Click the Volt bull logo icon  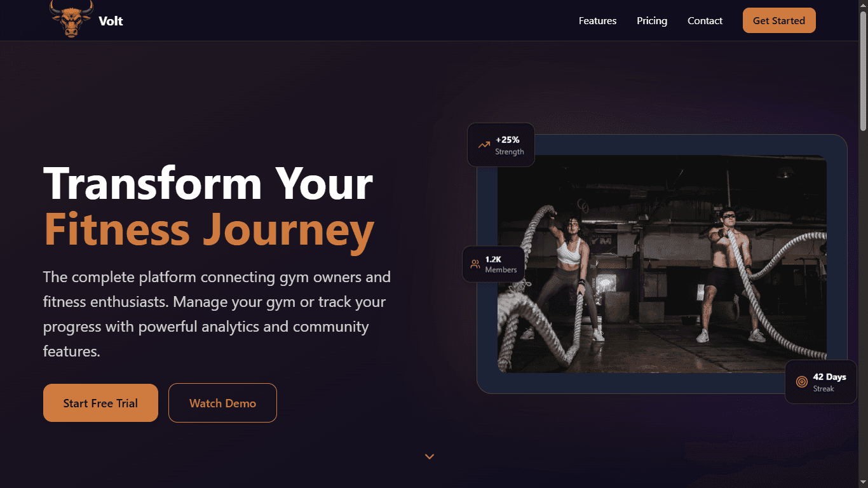(x=72, y=18)
